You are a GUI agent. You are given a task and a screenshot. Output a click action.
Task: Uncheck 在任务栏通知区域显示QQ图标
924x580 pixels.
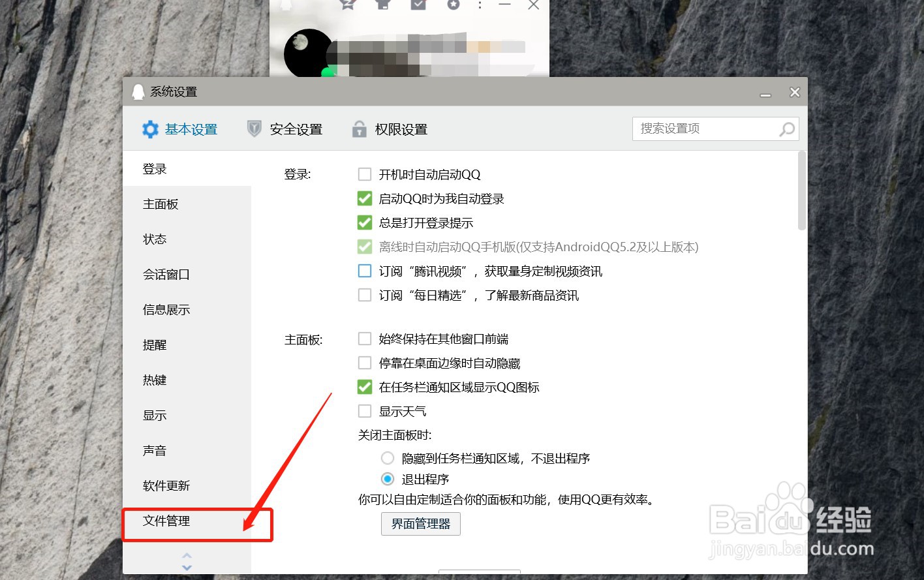365,387
